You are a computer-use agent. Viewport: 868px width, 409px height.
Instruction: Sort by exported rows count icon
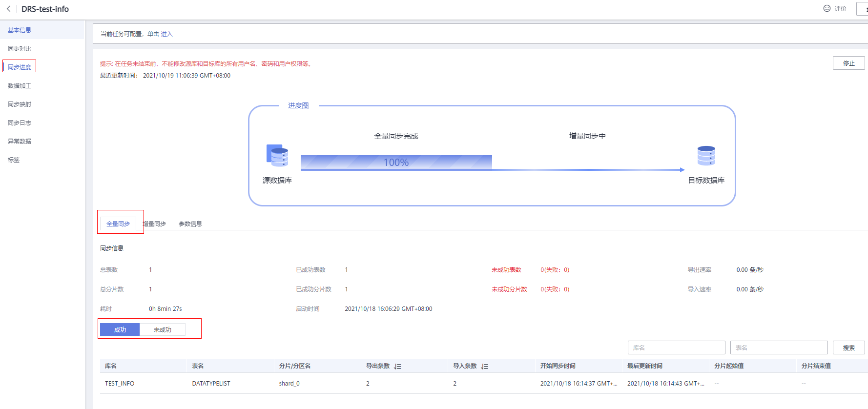coord(397,366)
